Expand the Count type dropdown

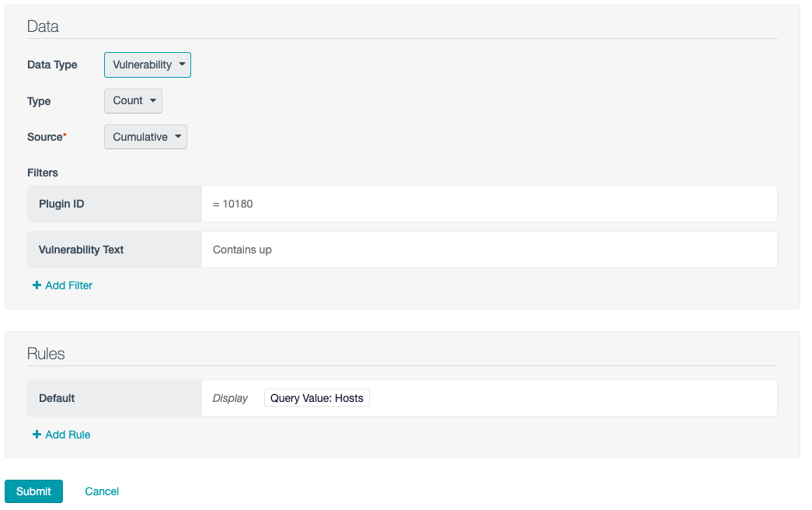(x=133, y=100)
